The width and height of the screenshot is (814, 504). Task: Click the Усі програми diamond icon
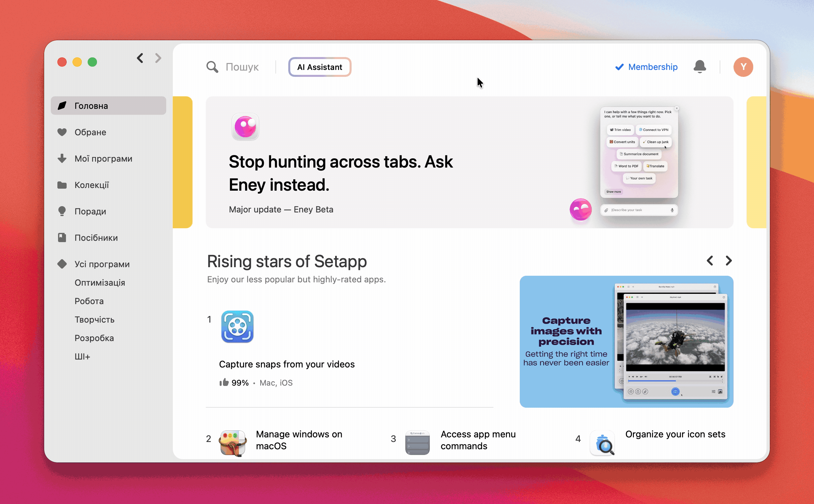tap(62, 264)
